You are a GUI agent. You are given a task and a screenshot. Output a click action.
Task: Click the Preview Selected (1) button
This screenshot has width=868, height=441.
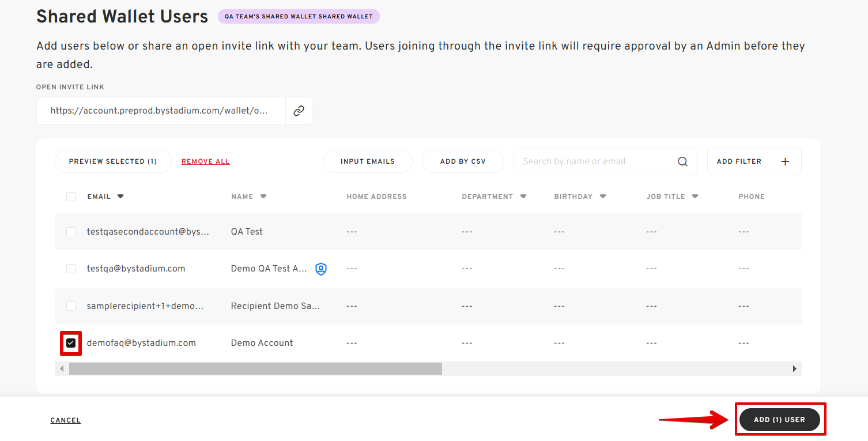(113, 161)
